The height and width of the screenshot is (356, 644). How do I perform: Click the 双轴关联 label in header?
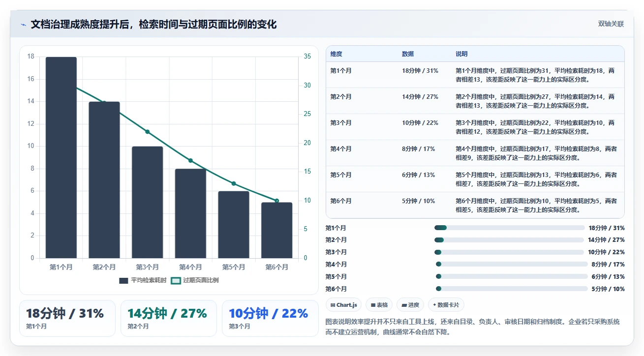[611, 24]
